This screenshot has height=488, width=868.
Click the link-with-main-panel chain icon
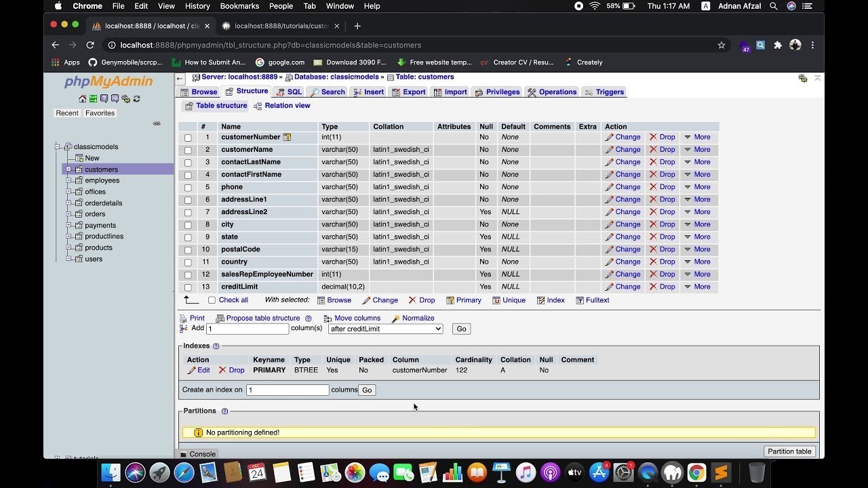tap(157, 123)
